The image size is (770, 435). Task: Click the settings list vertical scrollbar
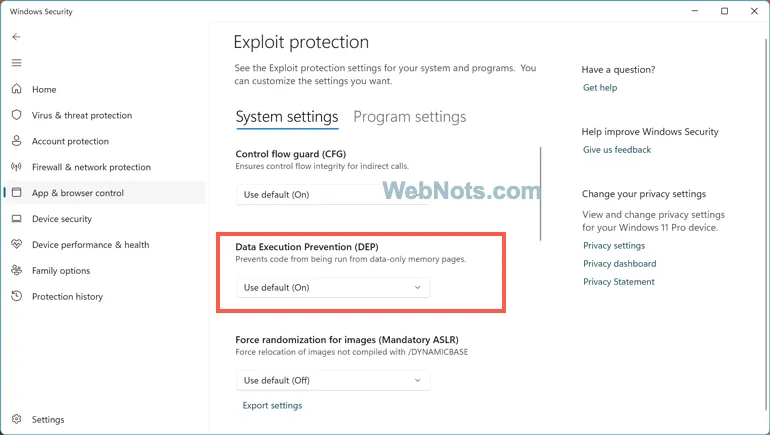[540, 193]
